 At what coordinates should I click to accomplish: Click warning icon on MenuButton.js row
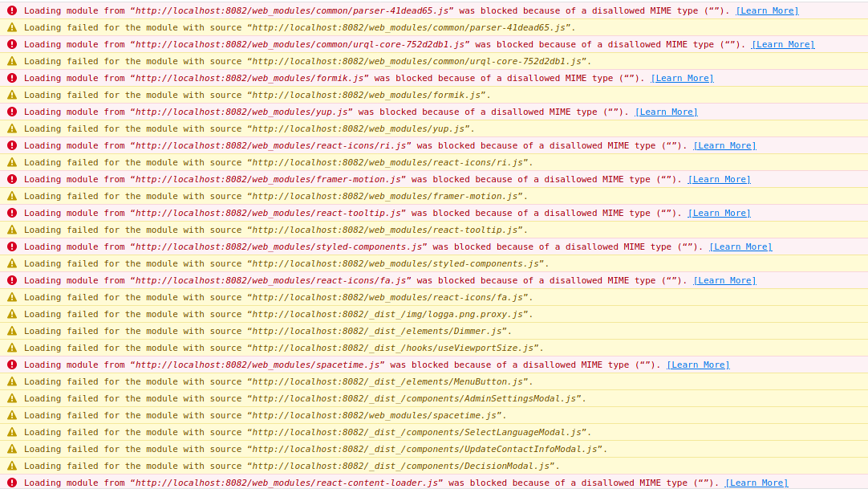pyautogui.click(x=12, y=381)
